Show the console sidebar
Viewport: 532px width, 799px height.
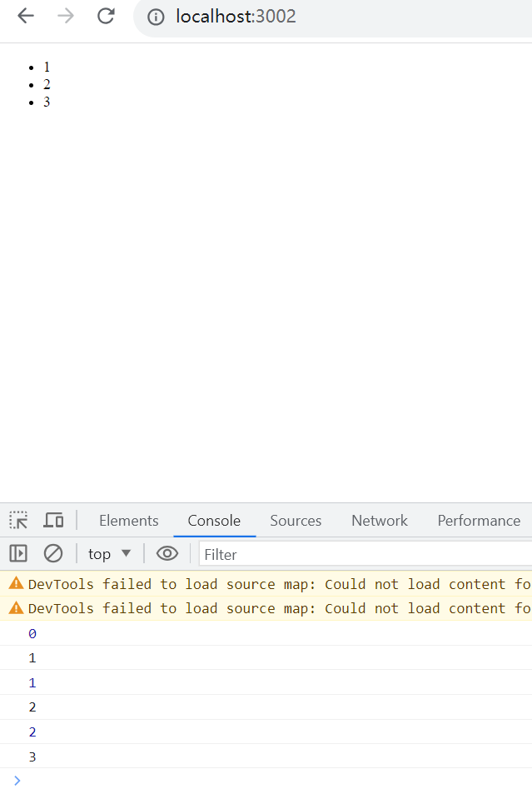18,553
